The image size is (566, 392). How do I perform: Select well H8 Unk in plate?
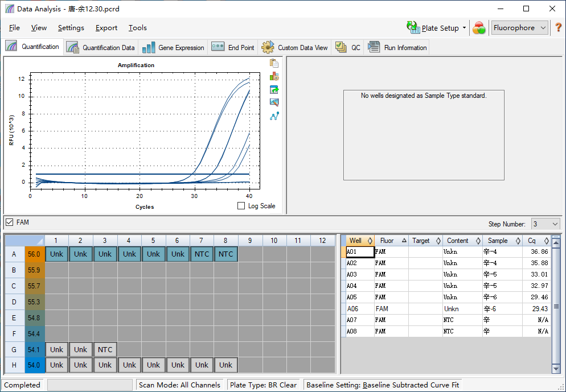tap(225, 365)
